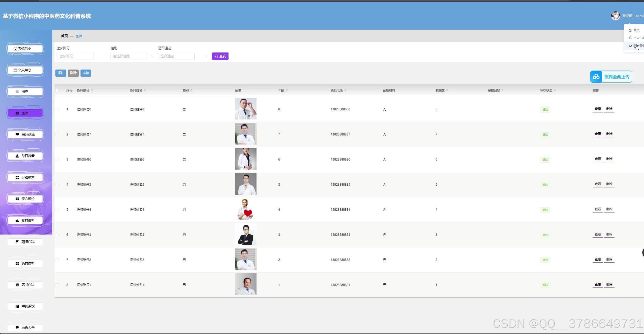The width and height of the screenshot is (644, 334).
Task: Click the magnifier icon in the 查询 button
Action: pyautogui.click(x=216, y=56)
